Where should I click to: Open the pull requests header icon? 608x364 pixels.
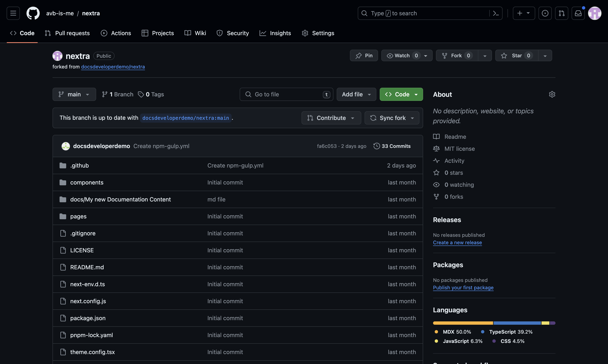pyautogui.click(x=561, y=13)
